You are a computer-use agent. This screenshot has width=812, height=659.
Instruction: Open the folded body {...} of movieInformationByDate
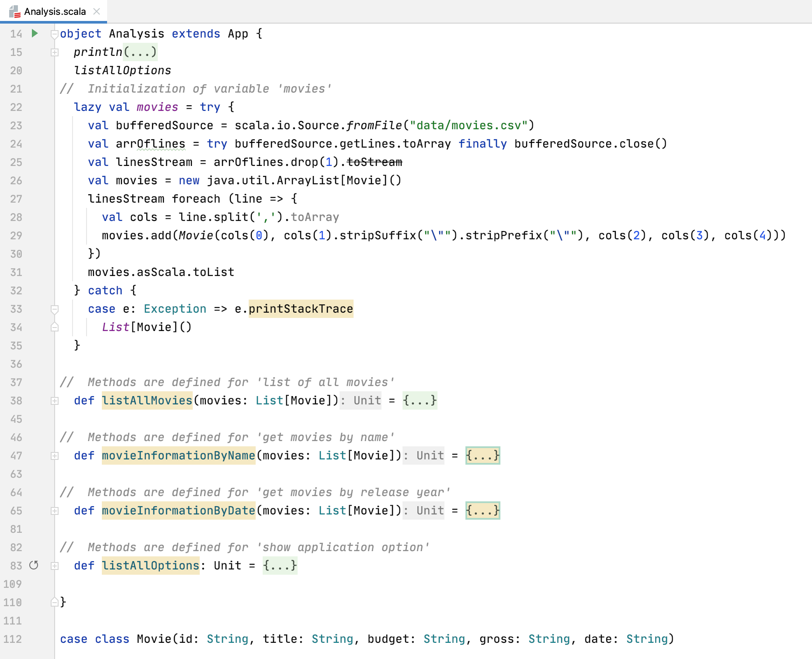pyautogui.click(x=482, y=511)
